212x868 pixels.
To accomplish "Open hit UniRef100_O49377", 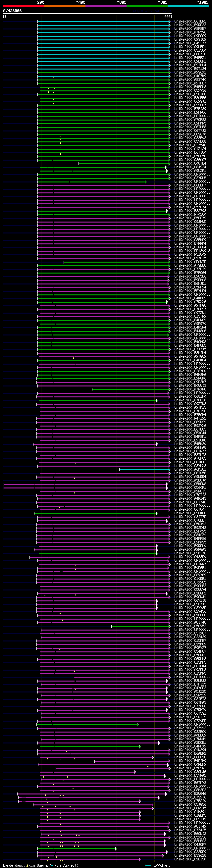I will tap(190, 43).
